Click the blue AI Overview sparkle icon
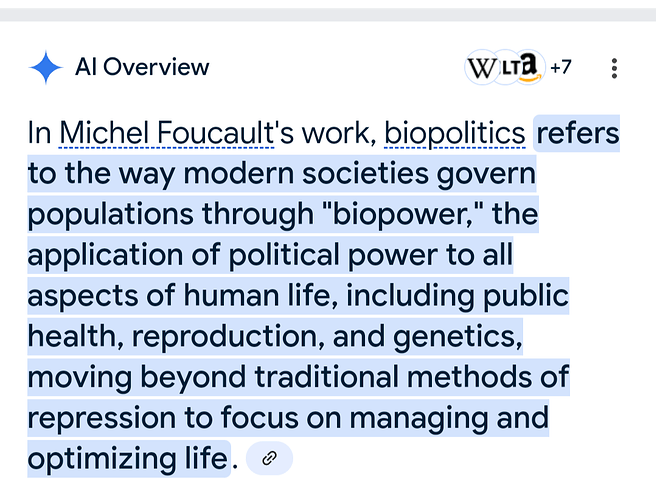 coord(46,67)
